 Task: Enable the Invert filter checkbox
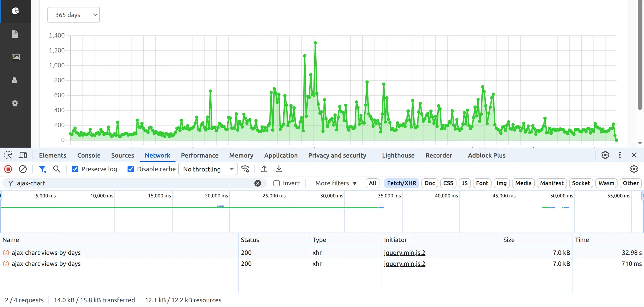[277, 183]
